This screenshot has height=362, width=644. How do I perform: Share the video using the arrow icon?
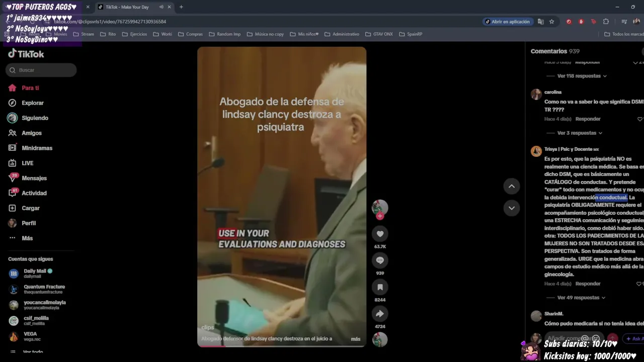point(380,314)
